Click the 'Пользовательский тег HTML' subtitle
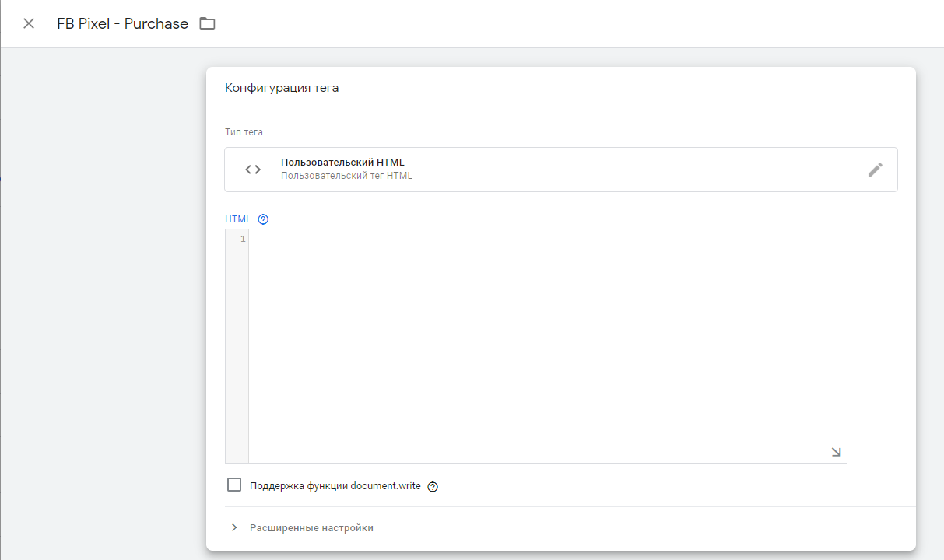The width and height of the screenshot is (944, 560). point(346,176)
